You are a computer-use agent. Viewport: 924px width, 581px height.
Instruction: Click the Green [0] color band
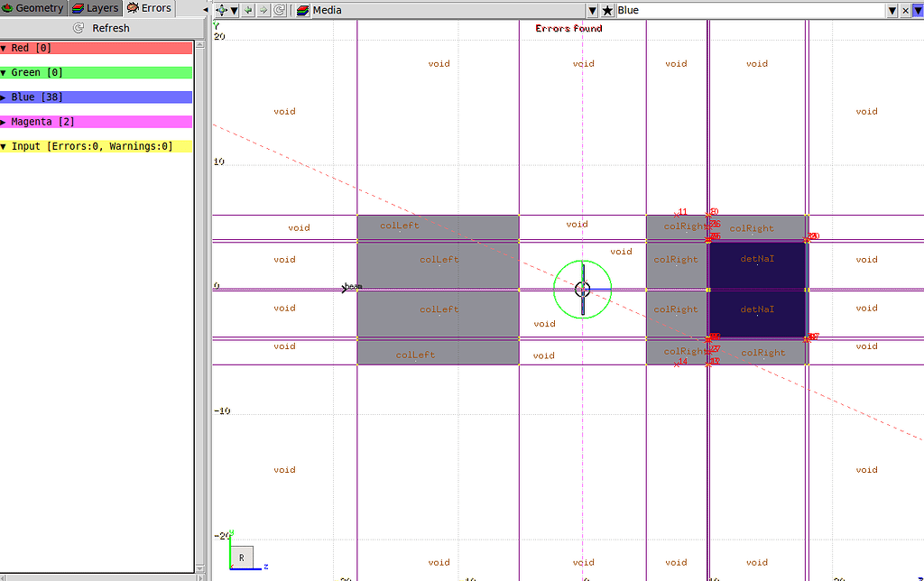tap(97, 71)
